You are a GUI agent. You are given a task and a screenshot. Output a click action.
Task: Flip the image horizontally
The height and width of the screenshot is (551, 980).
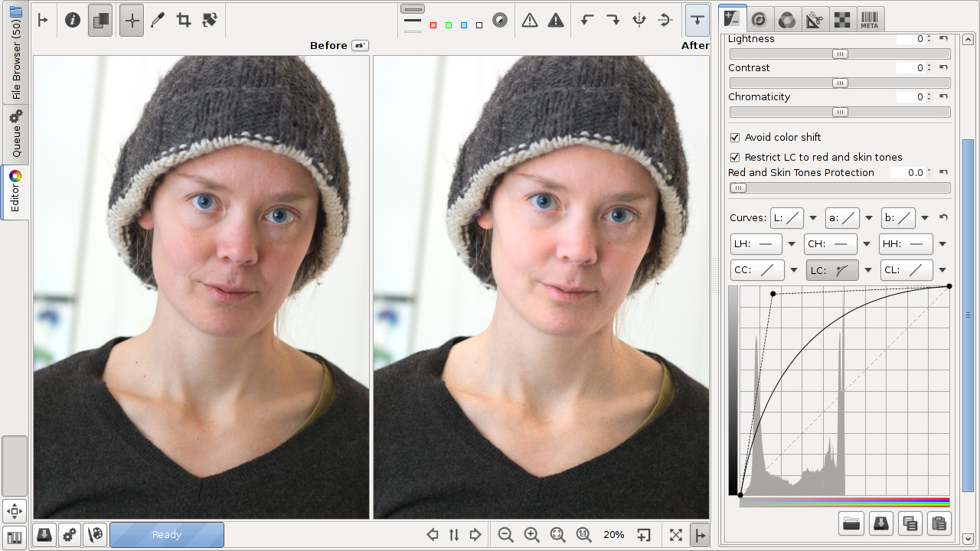click(x=639, y=21)
